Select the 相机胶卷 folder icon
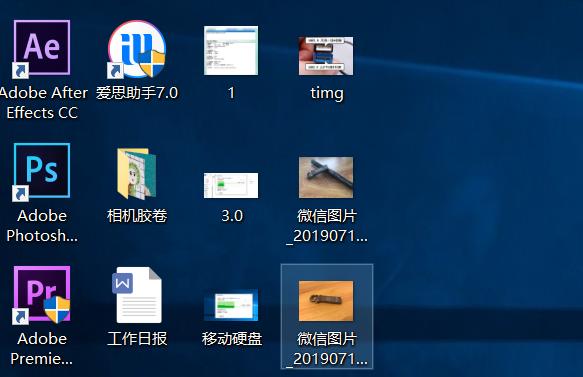Screen dimensions: 583x377 pyautogui.click(x=137, y=174)
